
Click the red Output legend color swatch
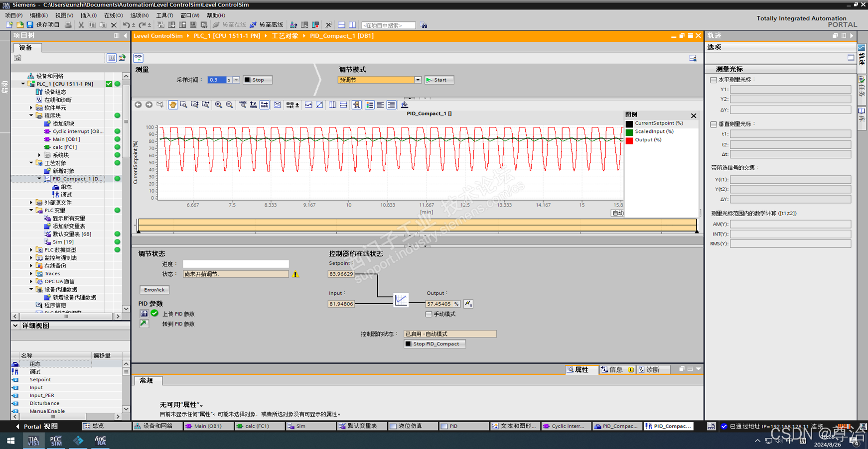629,140
